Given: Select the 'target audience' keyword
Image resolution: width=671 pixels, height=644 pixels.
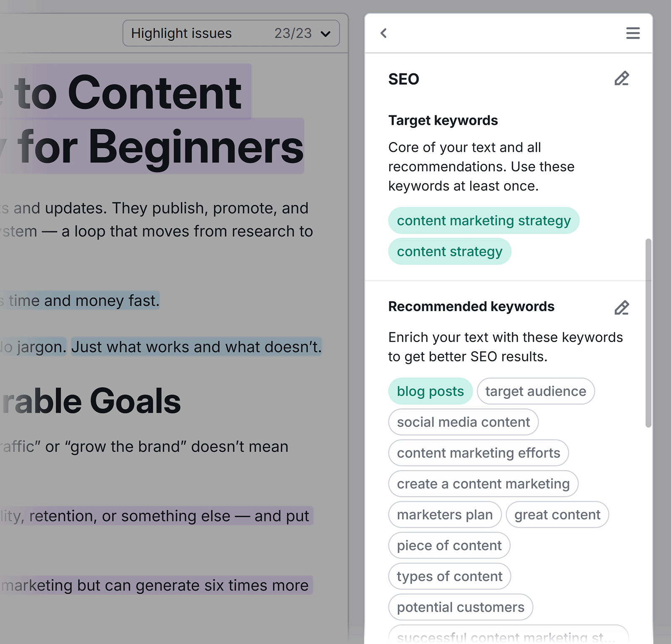Looking at the screenshot, I should [536, 391].
